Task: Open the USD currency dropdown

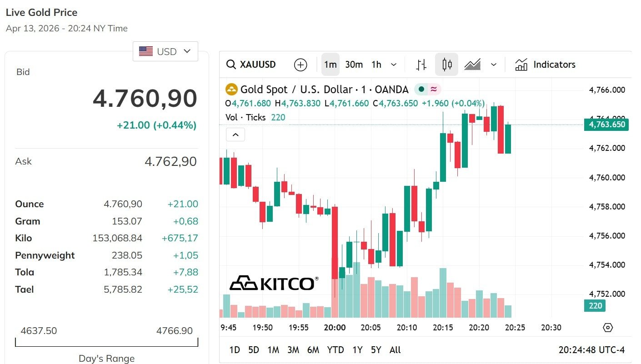Action: 165,51
